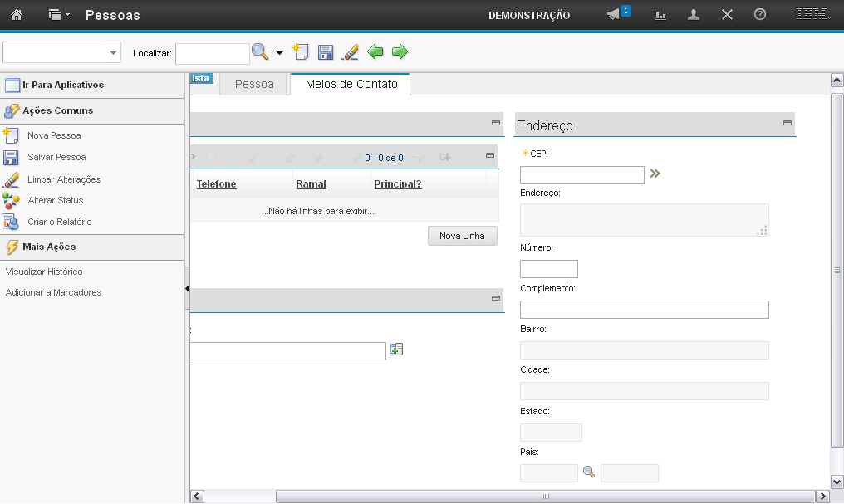Click into the Complemento input field
The height and width of the screenshot is (504, 844).
point(644,310)
